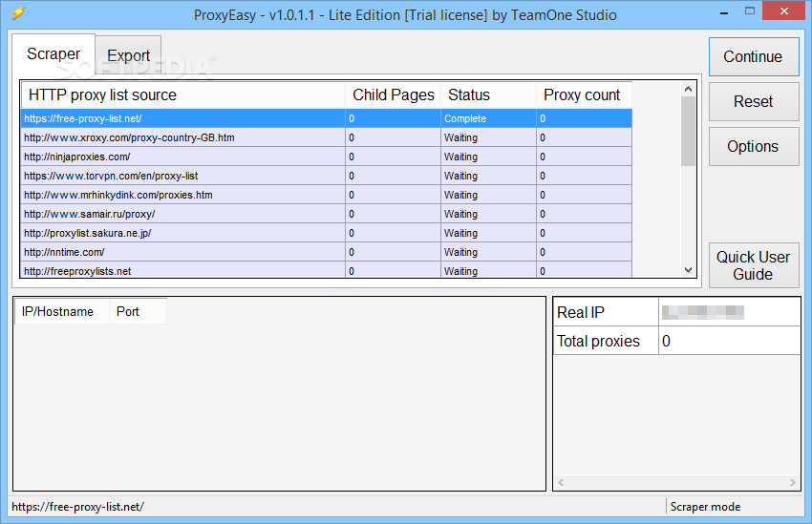Image resolution: width=812 pixels, height=524 pixels.
Task: Minimize the ProxyEasy window
Action: pyautogui.click(x=724, y=11)
